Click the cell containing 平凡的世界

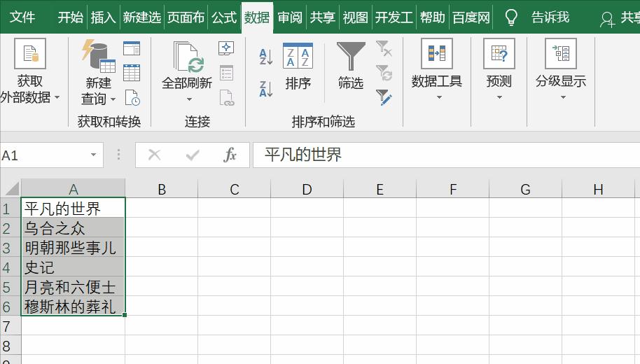73,208
